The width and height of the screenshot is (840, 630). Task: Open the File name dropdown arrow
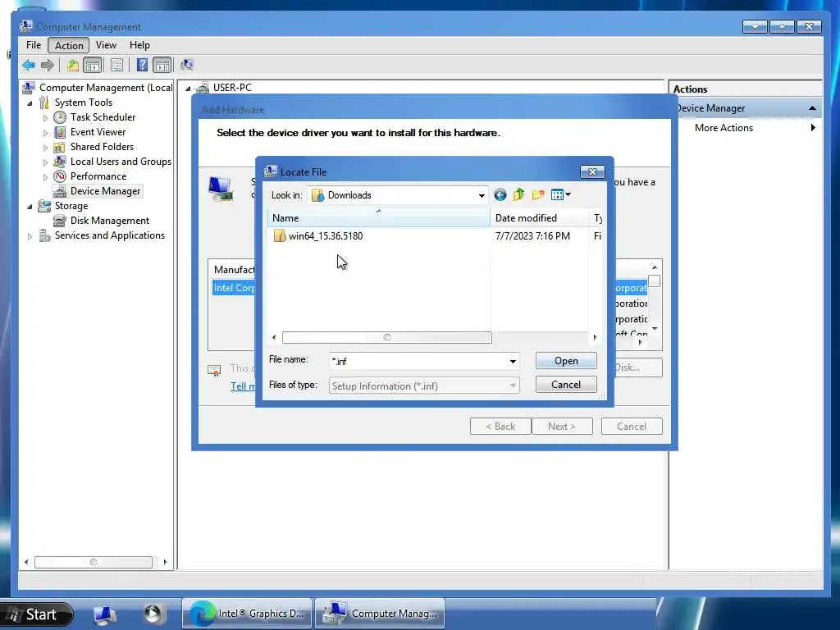pos(513,362)
